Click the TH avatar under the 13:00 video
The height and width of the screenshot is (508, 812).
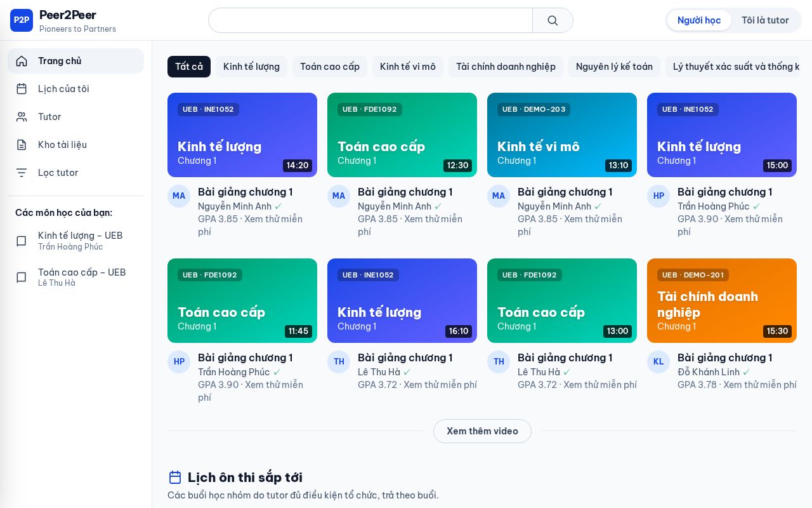499,362
